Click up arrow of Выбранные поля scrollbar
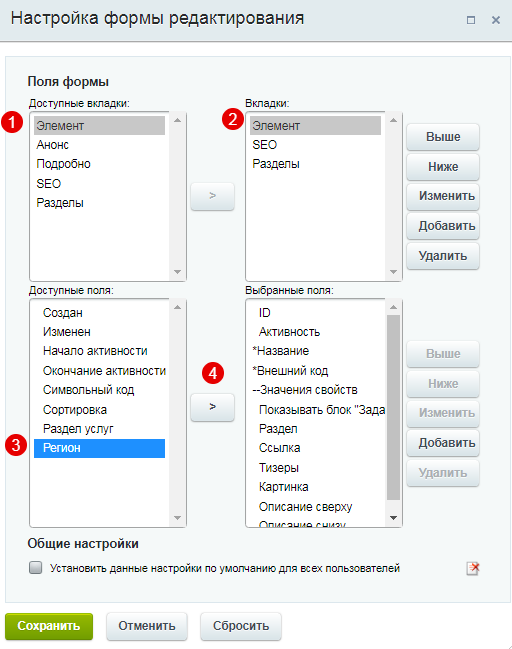Image resolution: width=512 pixels, height=649 pixels. tap(393, 307)
